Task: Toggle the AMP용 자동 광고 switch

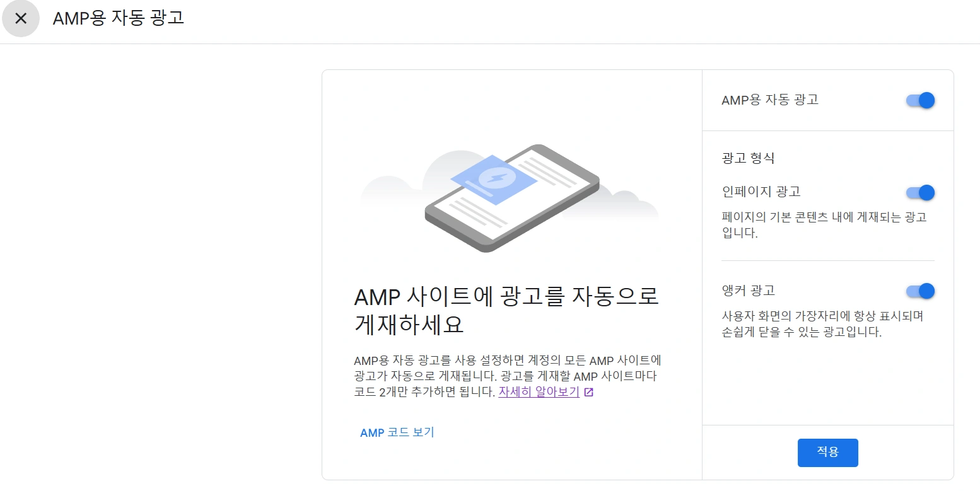Action: [x=920, y=100]
